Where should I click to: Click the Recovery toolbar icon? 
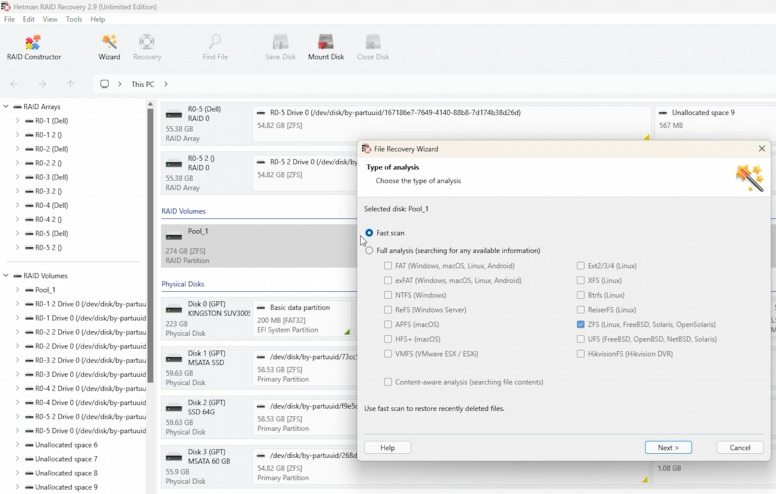click(x=147, y=48)
